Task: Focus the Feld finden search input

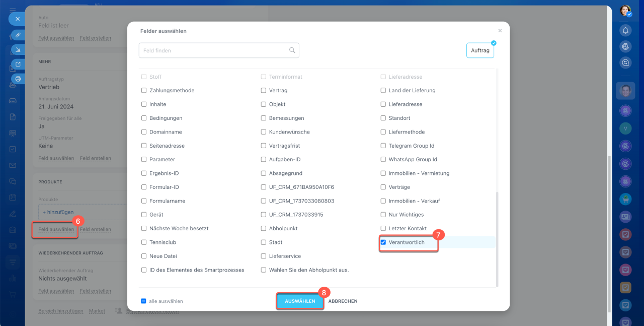Action: pyautogui.click(x=219, y=50)
